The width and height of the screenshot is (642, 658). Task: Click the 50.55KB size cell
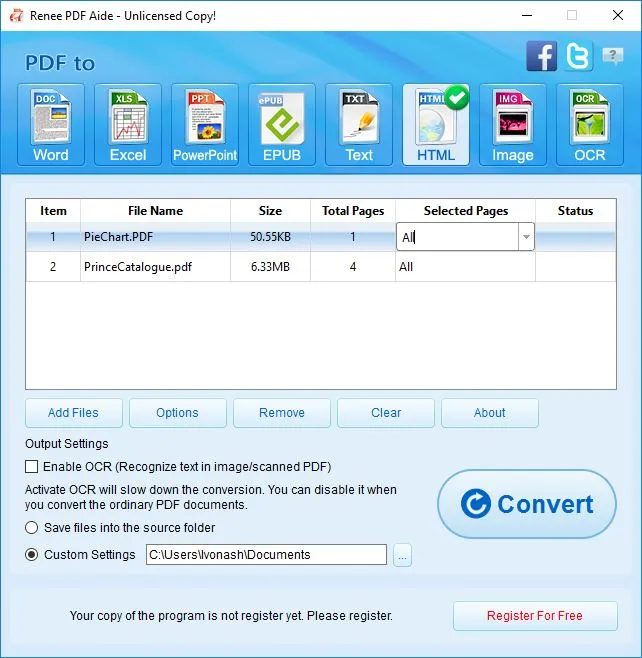270,237
